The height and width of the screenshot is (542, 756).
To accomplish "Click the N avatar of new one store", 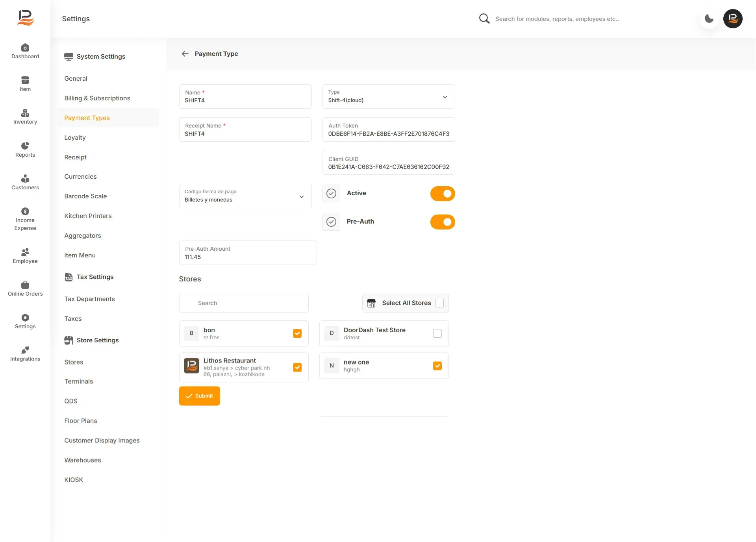I will coord(332,365).
